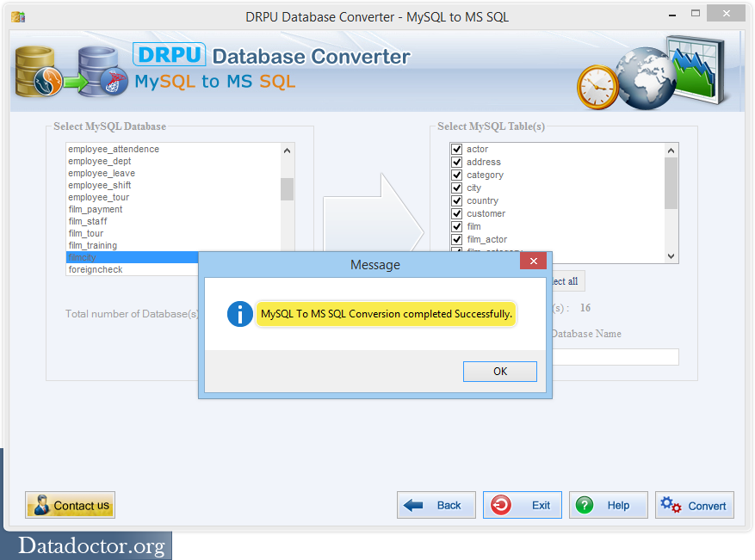Minimize the converter window
The width and height of the screenshot is (755, 560).
pyautogui.click(x=672, y=15)
